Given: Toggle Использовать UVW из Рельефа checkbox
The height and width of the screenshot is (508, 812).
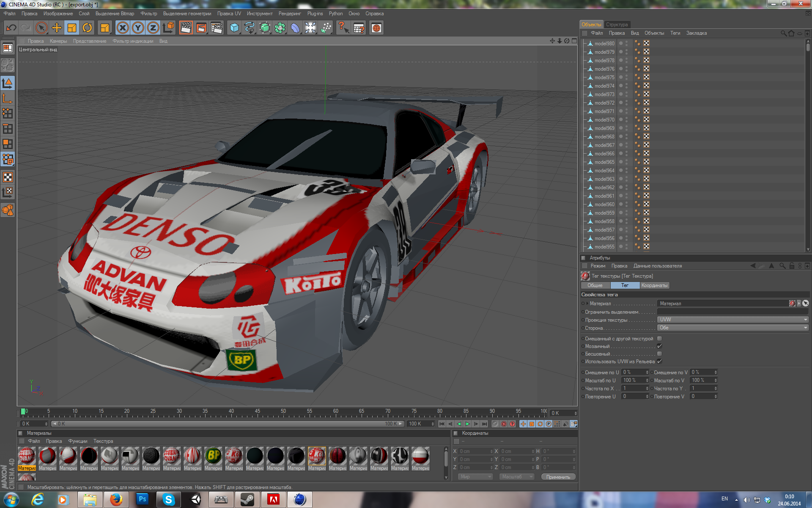Looking at the screenshot, I should (x=659, y=362).
